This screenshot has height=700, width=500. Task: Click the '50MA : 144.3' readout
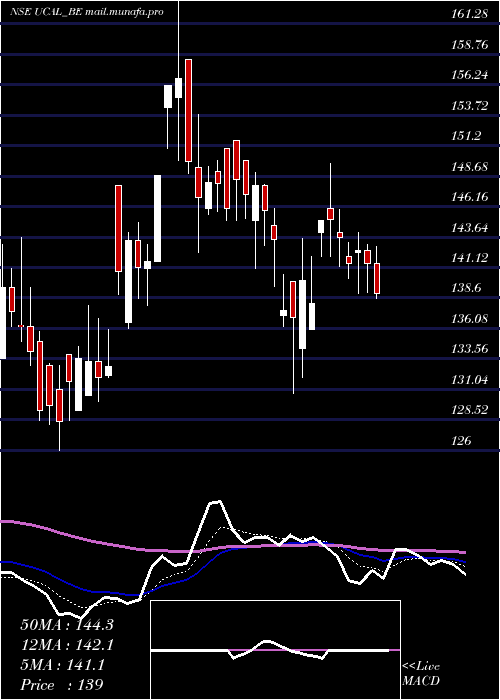tap(67, 625)
